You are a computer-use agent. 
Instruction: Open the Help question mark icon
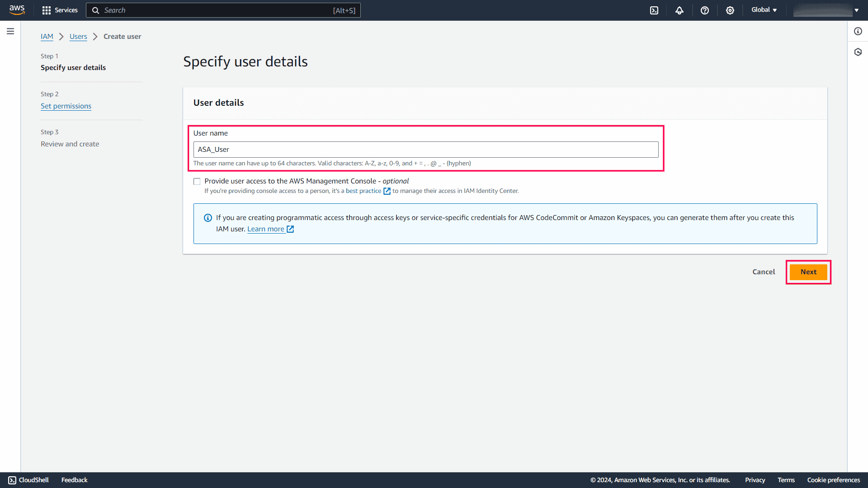704,10
